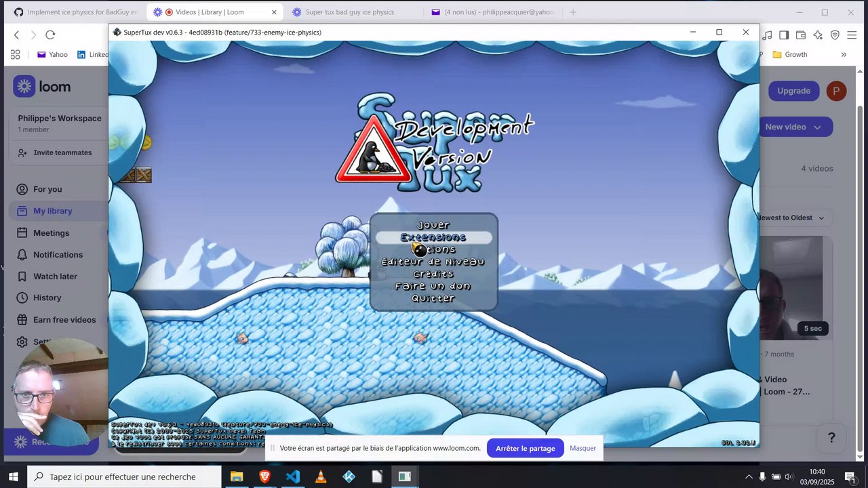This screenshot has width=868, height=488.
Task: Open the 5 sec video thumbnail
Action: tap(795, 288)
